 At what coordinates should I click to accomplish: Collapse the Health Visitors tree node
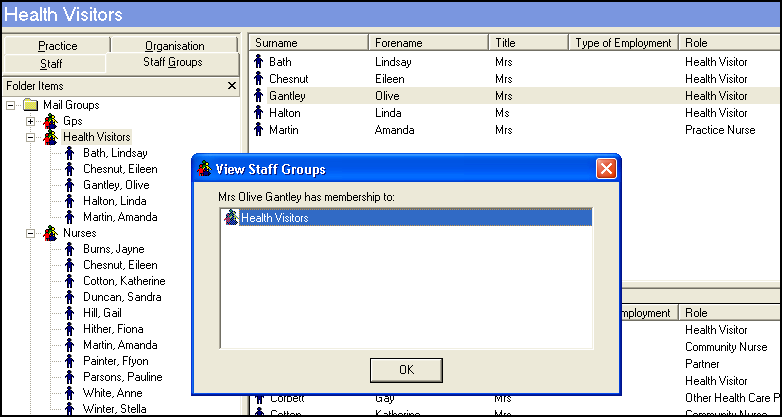point(30,137)
